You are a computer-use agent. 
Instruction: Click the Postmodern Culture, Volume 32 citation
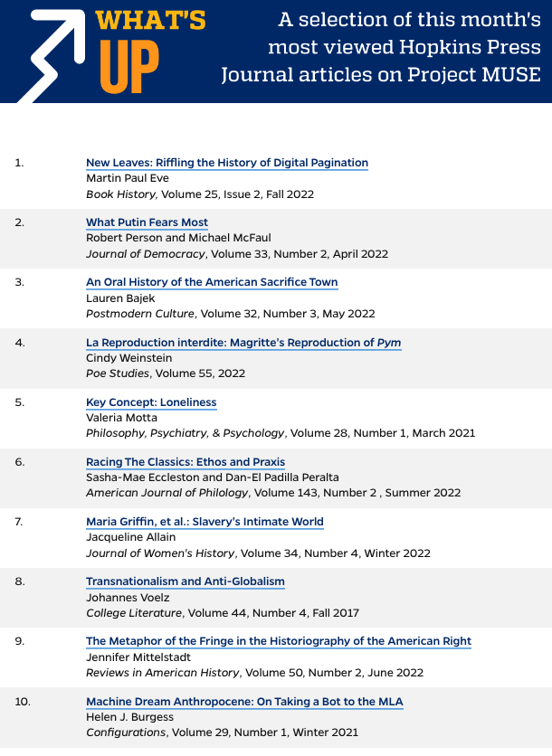tap(230, 314)
